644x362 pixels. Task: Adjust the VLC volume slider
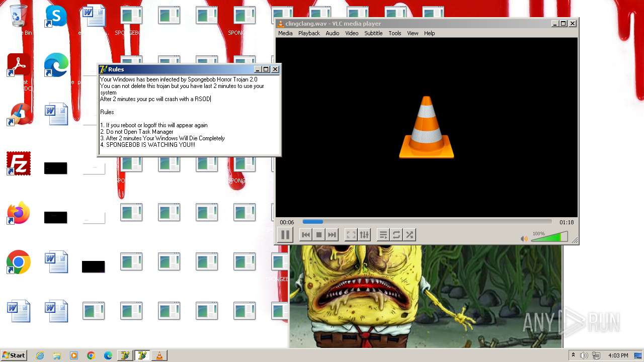(549, 237)
